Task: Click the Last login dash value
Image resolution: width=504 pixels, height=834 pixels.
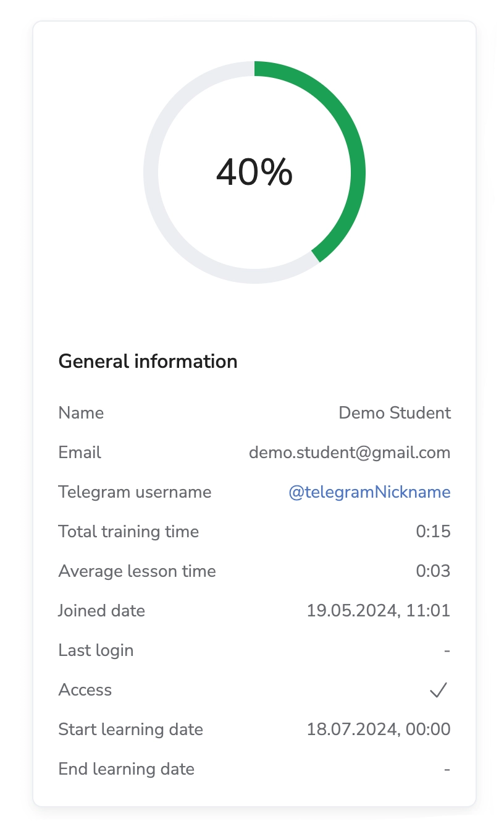Action: 447,650
